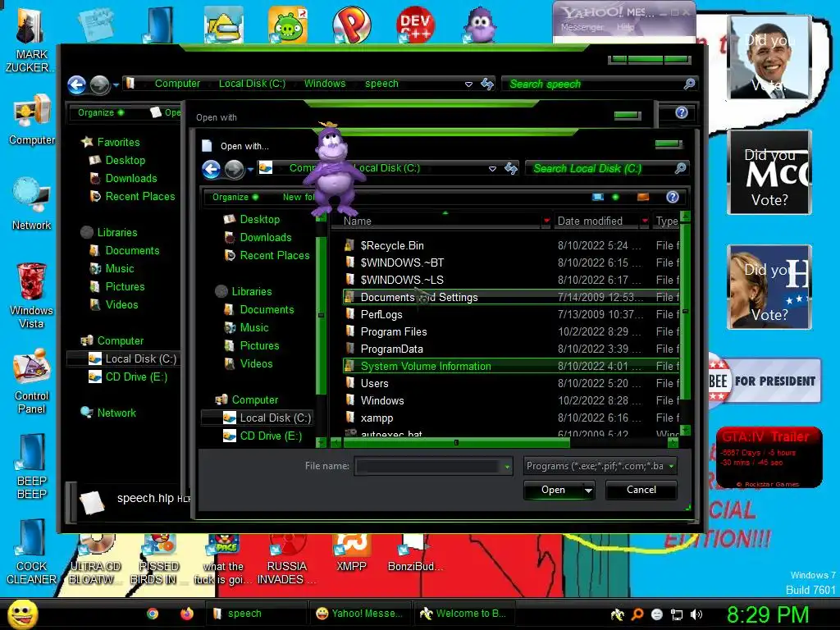This screenshot has width=840, height=630.
Task: Click New folder in dialog toolbar
Action: point(299,197)
